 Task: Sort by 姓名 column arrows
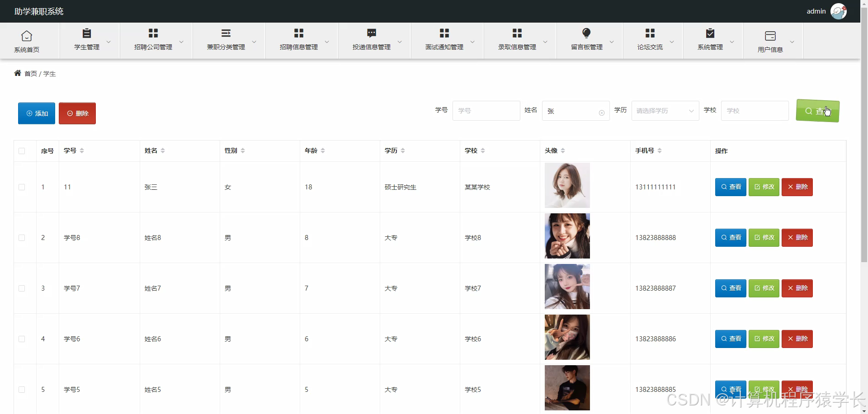(163, 151)
